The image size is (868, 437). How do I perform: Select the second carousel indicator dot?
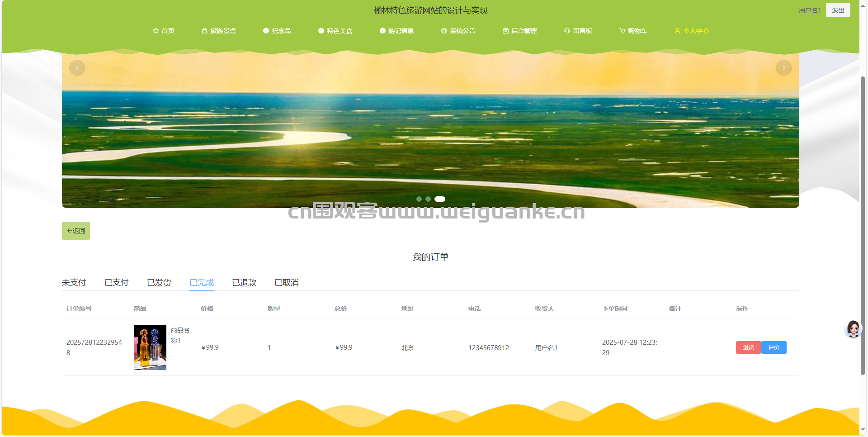pos(428,199)
